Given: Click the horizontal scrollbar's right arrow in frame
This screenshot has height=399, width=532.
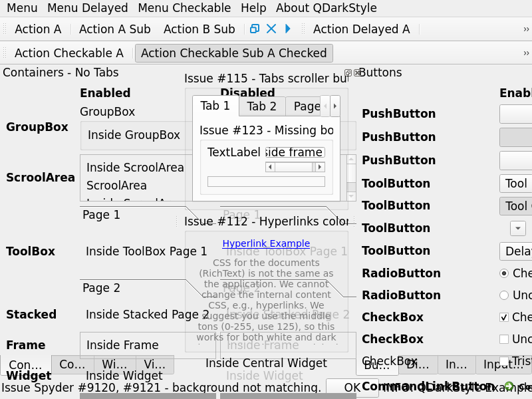Looking at the screenshot, I should (x=320, y=167).
